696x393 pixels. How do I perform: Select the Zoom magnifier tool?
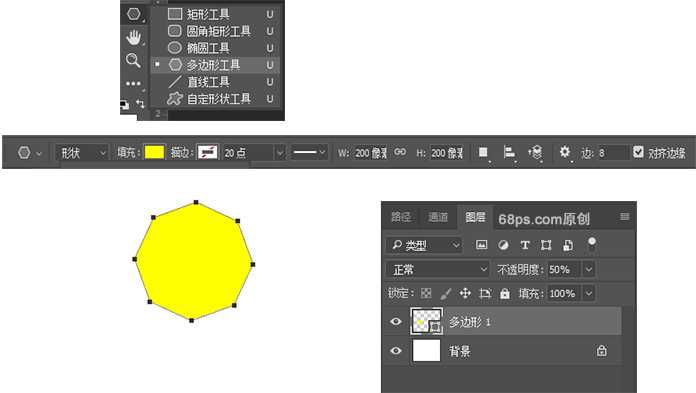click(x=133, y=60)
